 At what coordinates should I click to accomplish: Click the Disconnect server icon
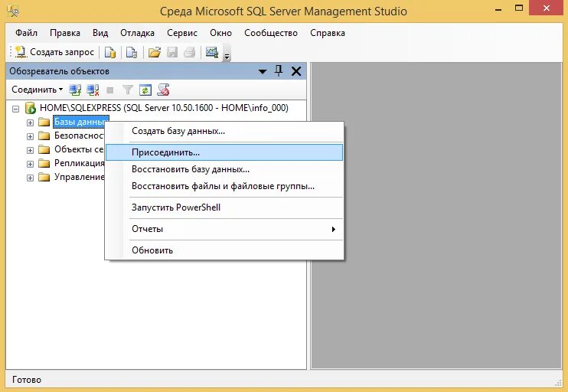[93, 90]
